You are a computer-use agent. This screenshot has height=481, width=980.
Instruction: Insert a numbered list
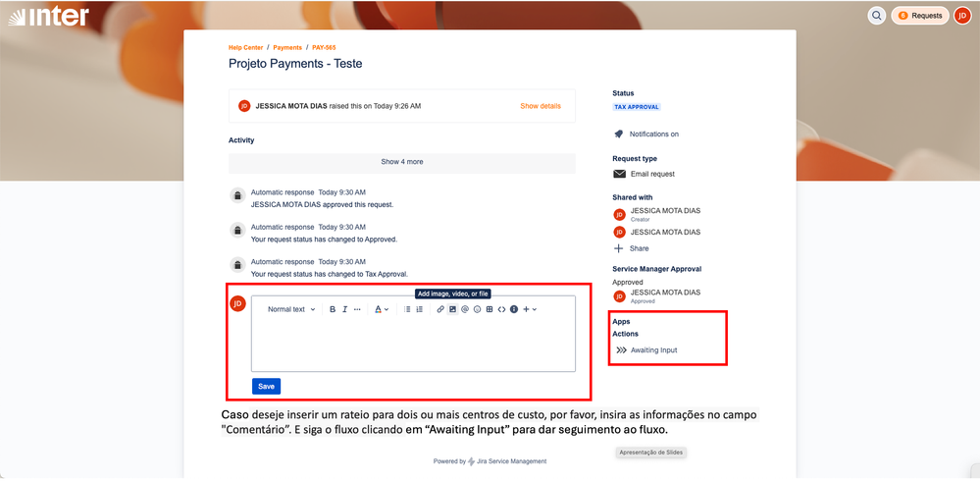point(420,309)
